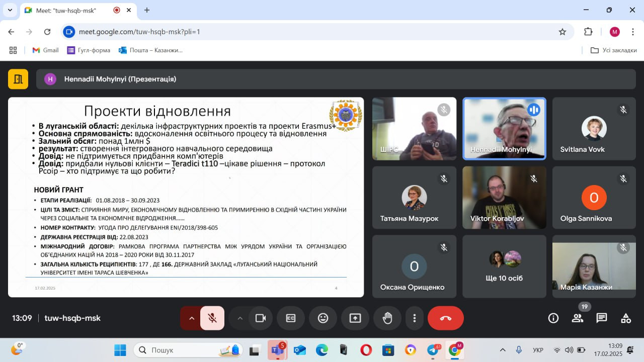Click the muted mic badge on Марія Казанжи tile
This screenshot has width=644, height=362.
tap(623, 247)
